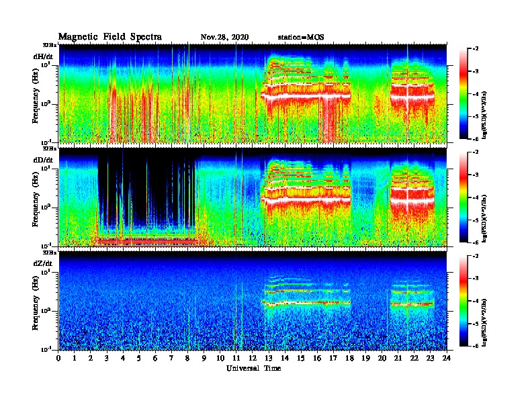Click the hour "4" tick label
This screenshot has height=411, width=532.
(123, 358)
